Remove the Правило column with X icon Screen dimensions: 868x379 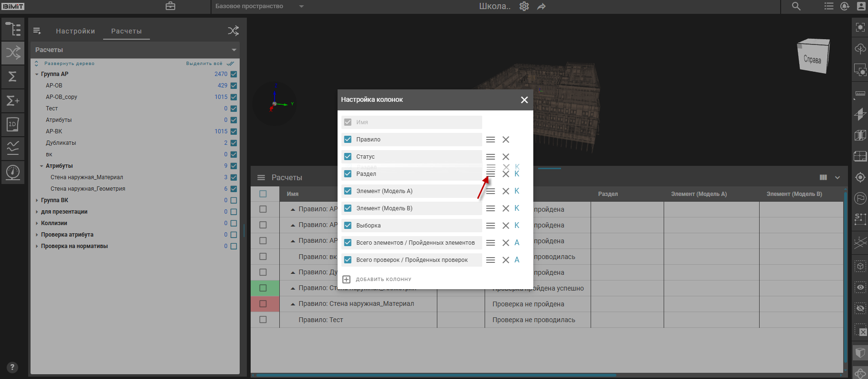tap(506, 140)
